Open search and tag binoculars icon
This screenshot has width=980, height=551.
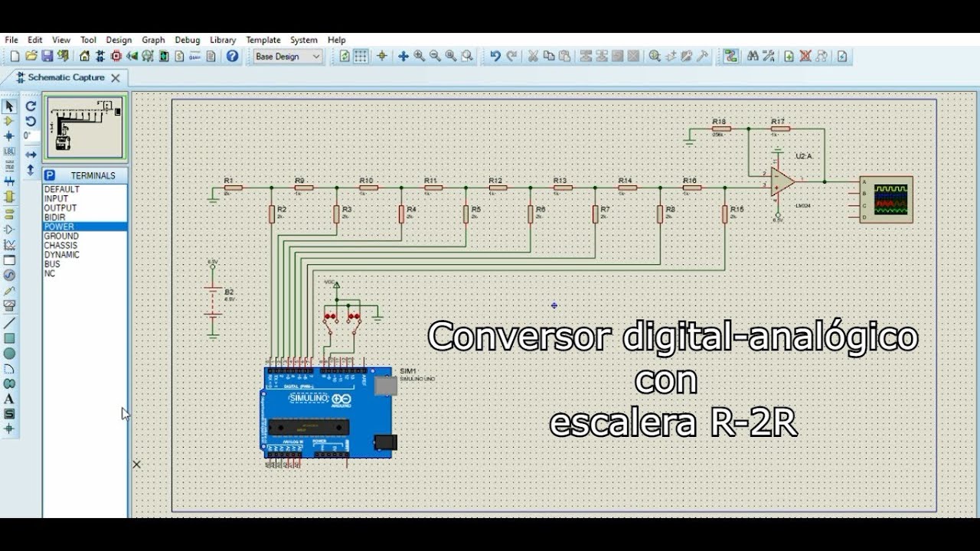[x=753, y=56]
